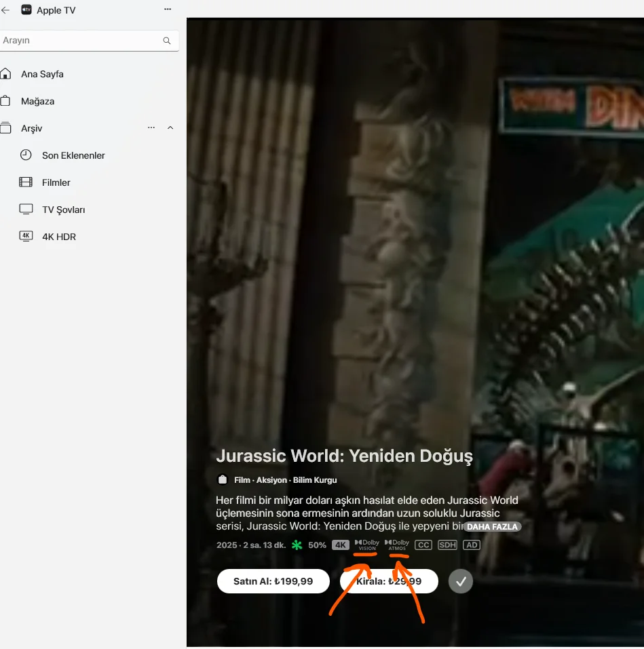Buy the movie with Satın Al ₺199,99

tap(273, 581)
